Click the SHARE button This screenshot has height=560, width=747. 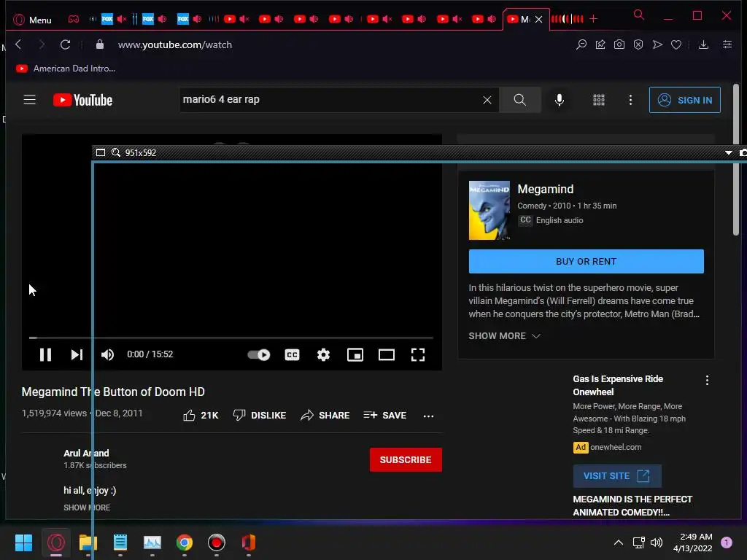(x=325, y=415)
